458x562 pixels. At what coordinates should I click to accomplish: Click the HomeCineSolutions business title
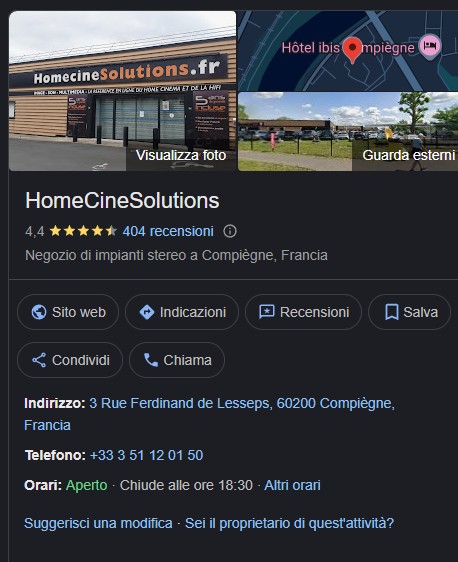pyautogui.click(x=122, y=200)
